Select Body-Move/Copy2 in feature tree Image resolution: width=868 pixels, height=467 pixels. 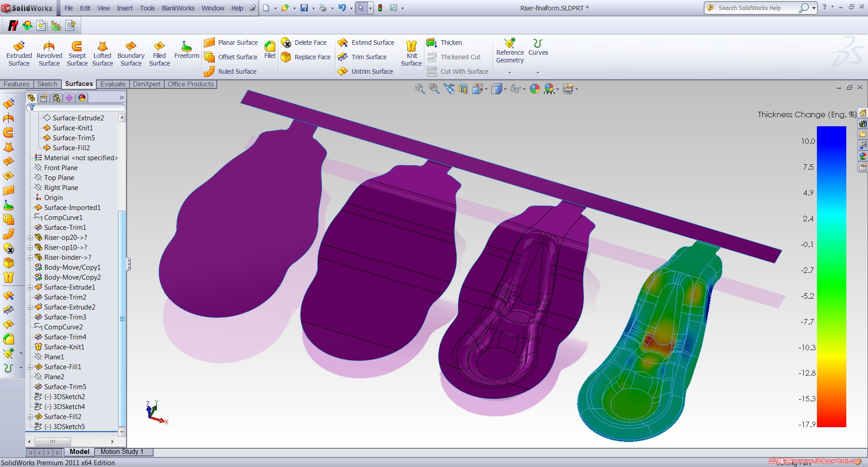(x=72, y=277)
